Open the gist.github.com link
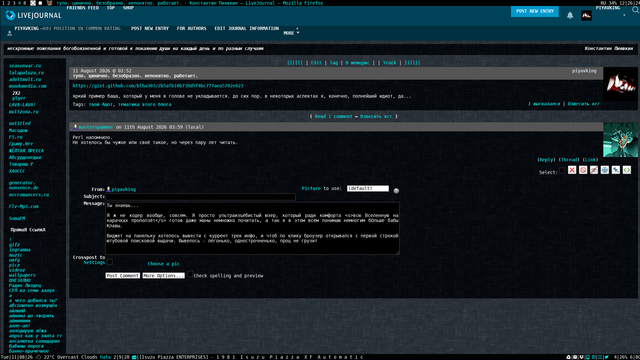The width and height of the screenshot is (640, 360). pyautogui.click(x=158, y=86)
